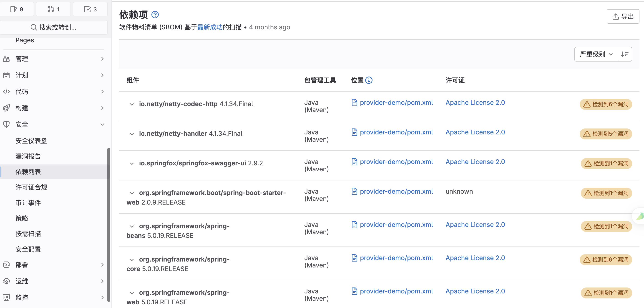The image size is (644, 308).
Task: Click the 构建 rocket icon in sidebar
Action: (x=6, y=108)
